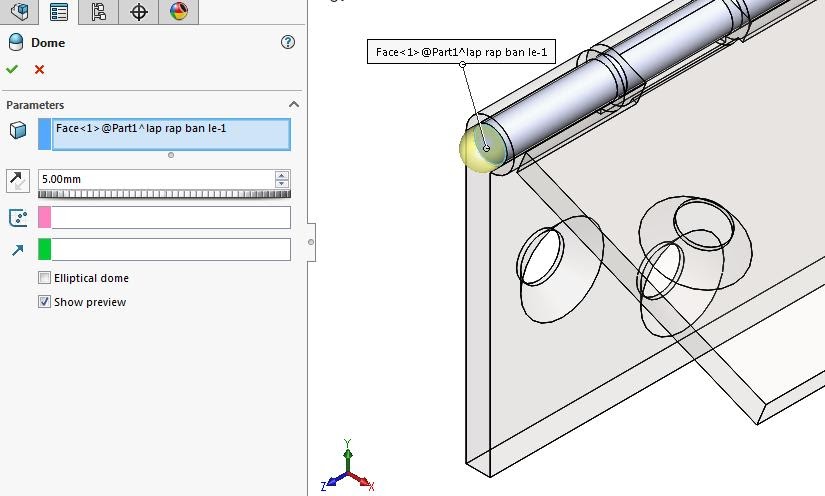Open the FeatureManager design tree tab

19,12
